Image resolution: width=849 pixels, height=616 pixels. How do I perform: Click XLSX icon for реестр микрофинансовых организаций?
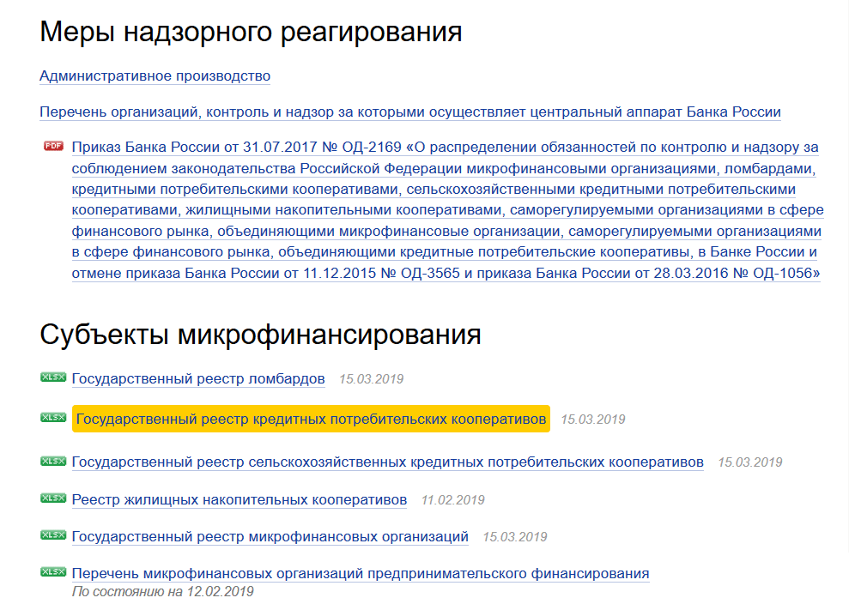53,535
